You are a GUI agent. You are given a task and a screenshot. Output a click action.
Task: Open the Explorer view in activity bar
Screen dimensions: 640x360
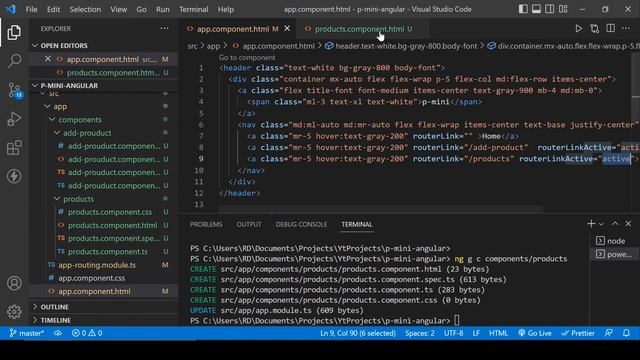pos(14,32)
